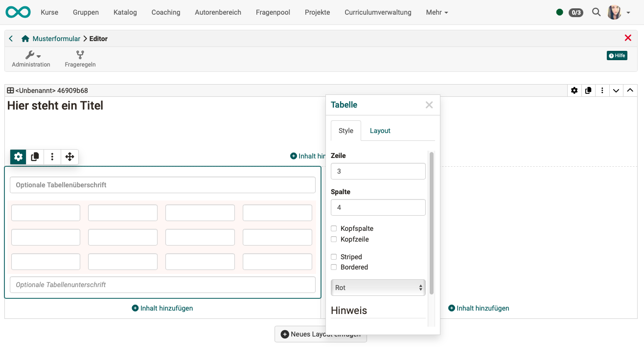This screenshot has height=359, width=644.
Task: Click the Tabelle panel scrollbar
Action: (x=431, y=223)
